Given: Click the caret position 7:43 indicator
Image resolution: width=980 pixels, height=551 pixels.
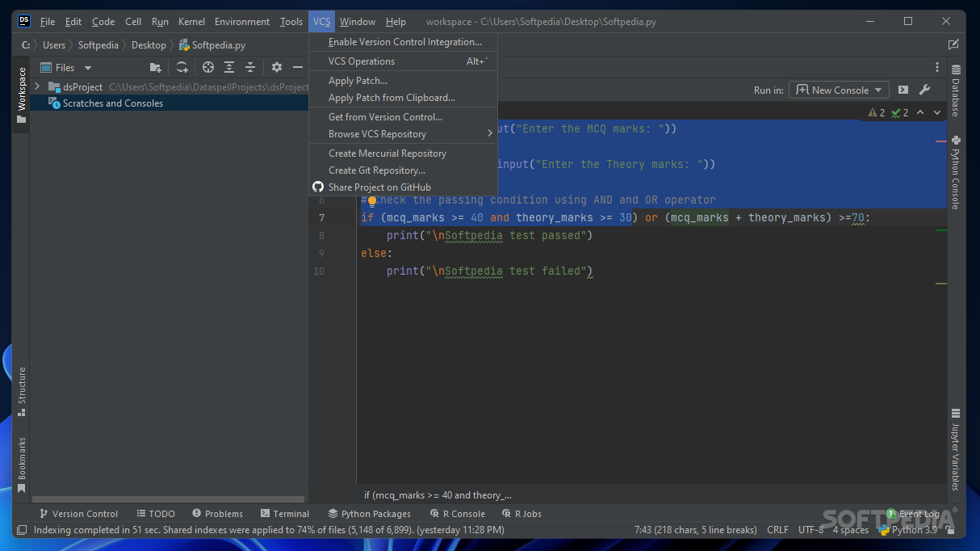Looking at the screenshot, I should [x=696, y=530].
